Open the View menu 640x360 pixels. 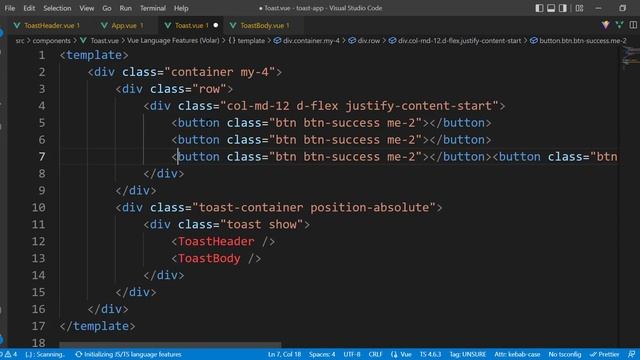(87, 8)
